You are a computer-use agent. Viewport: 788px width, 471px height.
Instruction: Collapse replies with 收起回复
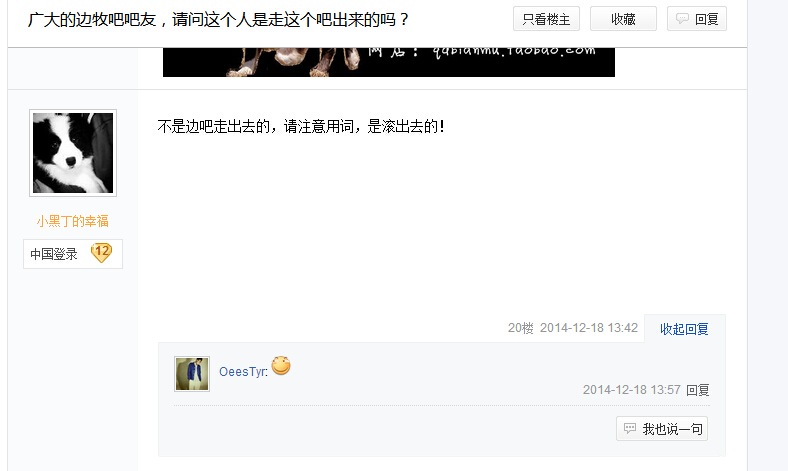[684, 329]
